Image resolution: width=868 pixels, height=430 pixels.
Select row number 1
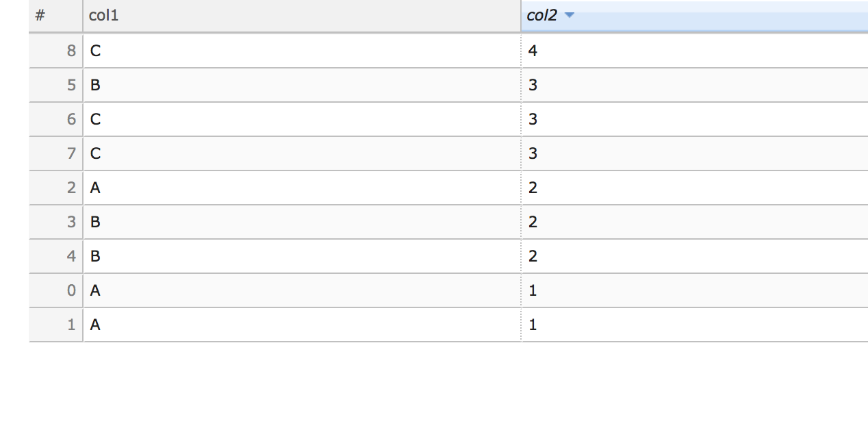click(x=71, y=325)
